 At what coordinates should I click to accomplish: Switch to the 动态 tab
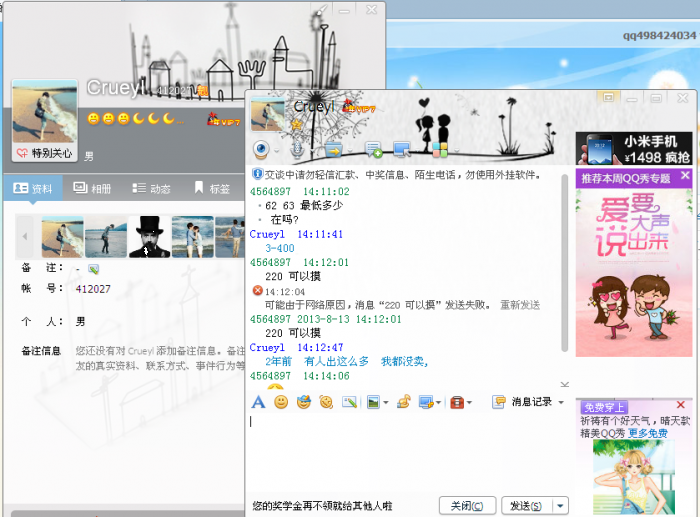[x=151, y=188]
